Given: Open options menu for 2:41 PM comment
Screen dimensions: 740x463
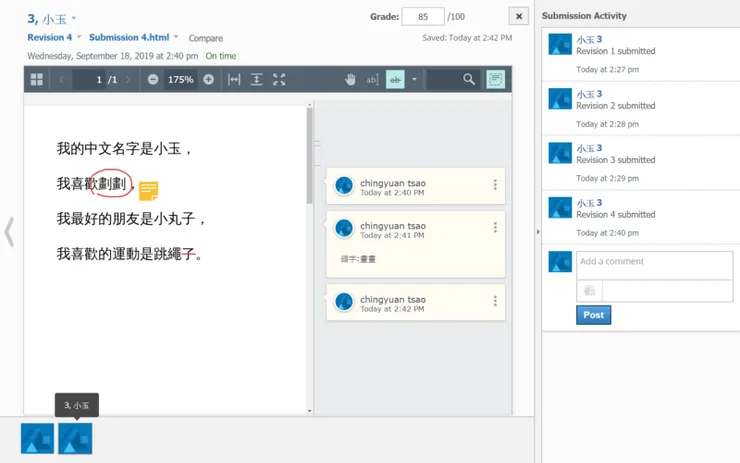Looking at the screenshot, I should click(495, 227).
